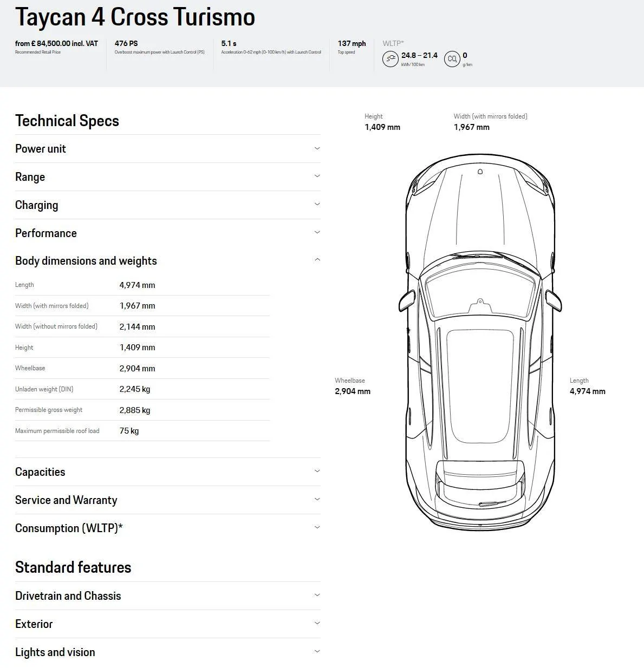
Task: Expand the Service and Warranty section
Action: (x=167, y=500)
